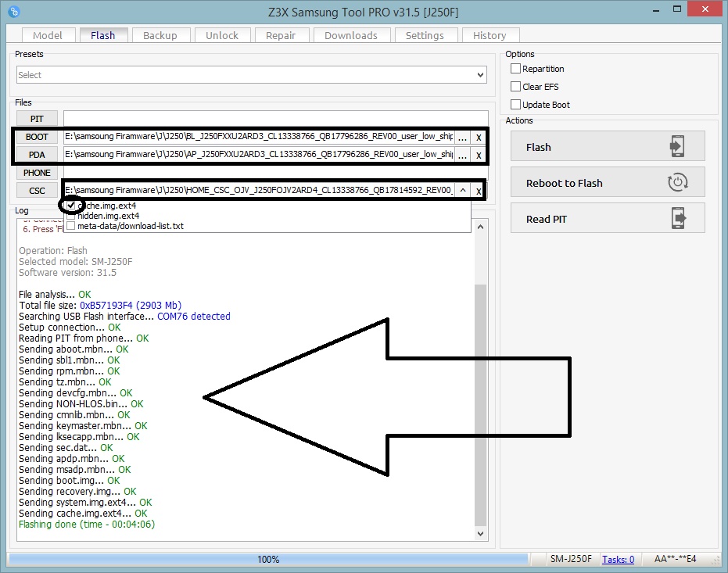This screenshot has height=573, width=728.
Task: Click the Read PIT phone icon
Action: click(678, 219)
